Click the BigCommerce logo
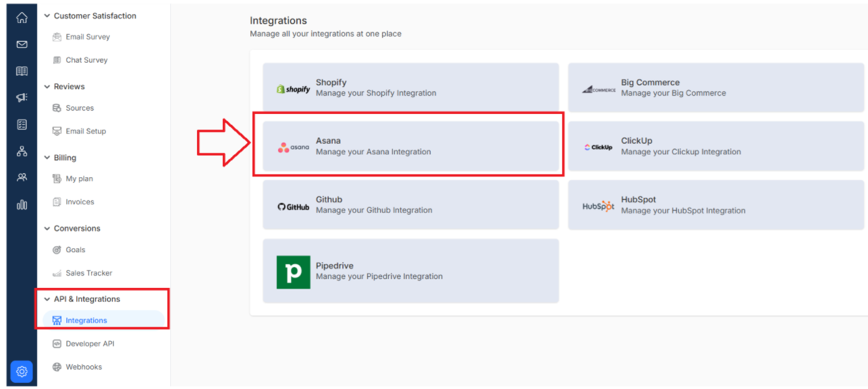 [599, 89]
